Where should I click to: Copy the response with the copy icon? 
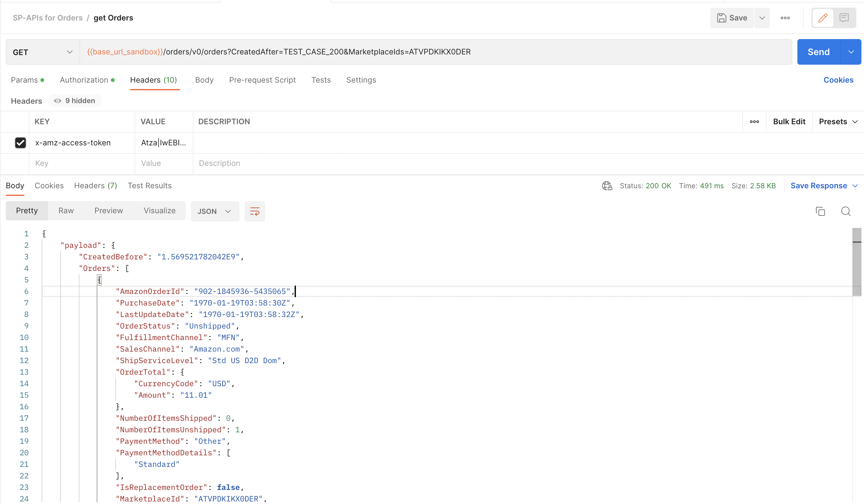820,212
